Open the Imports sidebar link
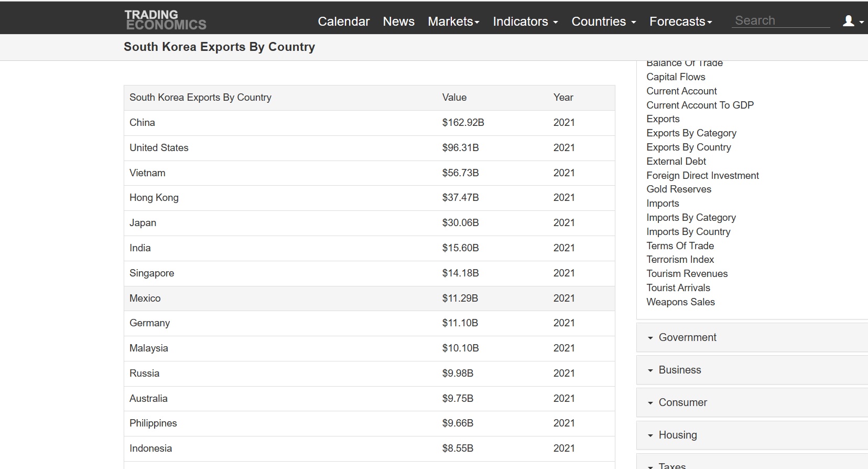Viewport: 868px width, 469px height. pyautogui.click(x=663, y=204)
